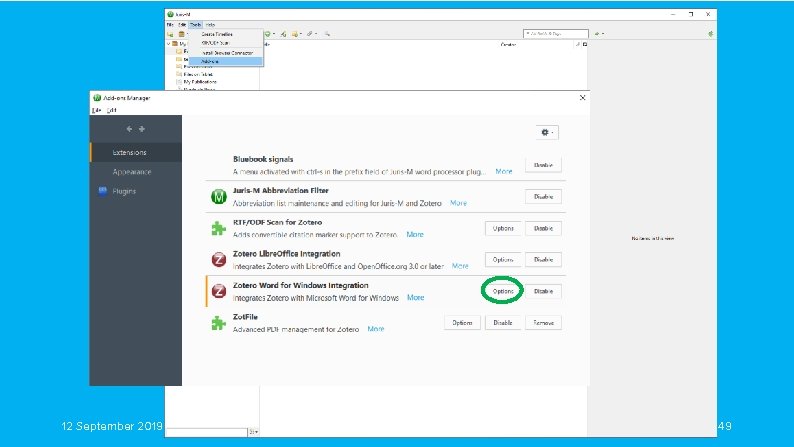Image resolution: width=794 pixels, height=447 pixels.
Task: Select the Extensions category in the sidebar
Action: [136, 152]
